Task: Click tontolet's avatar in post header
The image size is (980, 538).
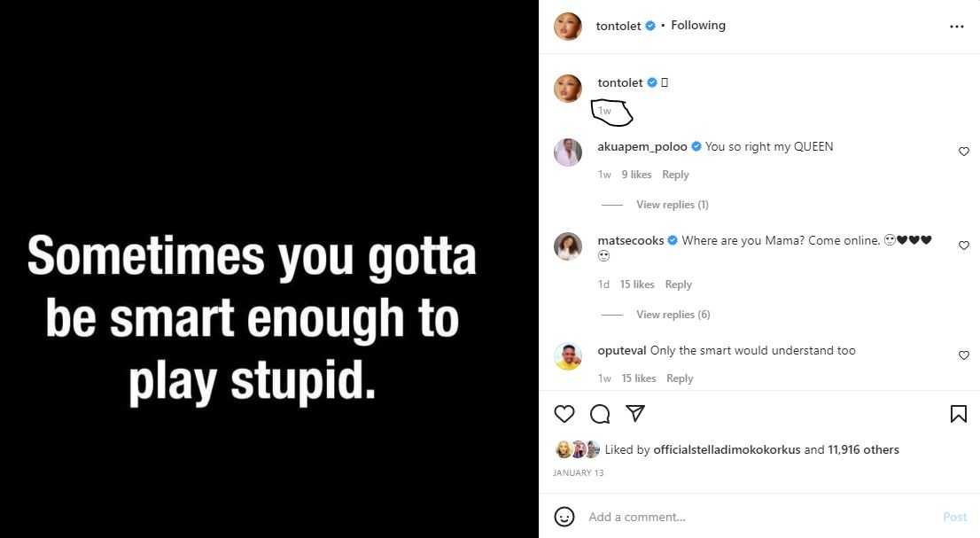Action: pos(568,27)
